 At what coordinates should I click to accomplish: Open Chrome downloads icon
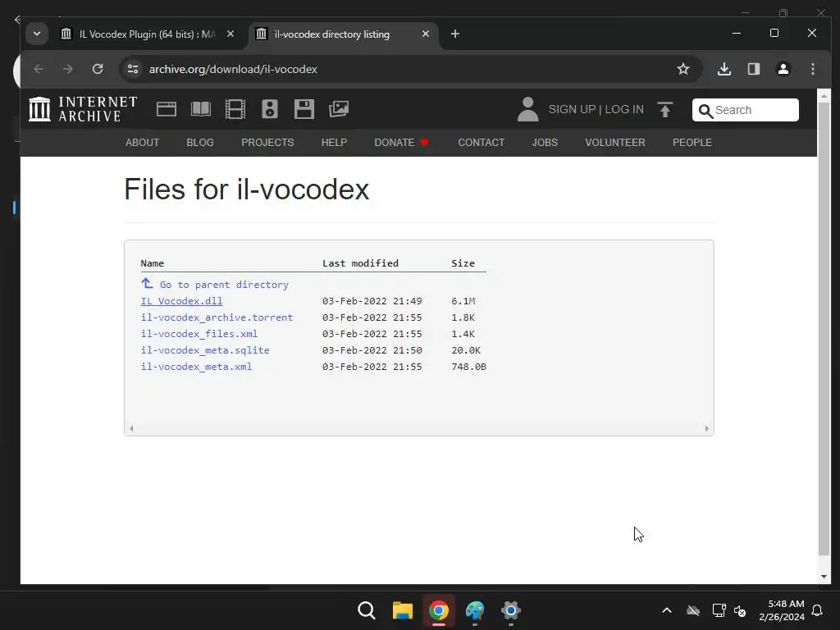(724, 69)
